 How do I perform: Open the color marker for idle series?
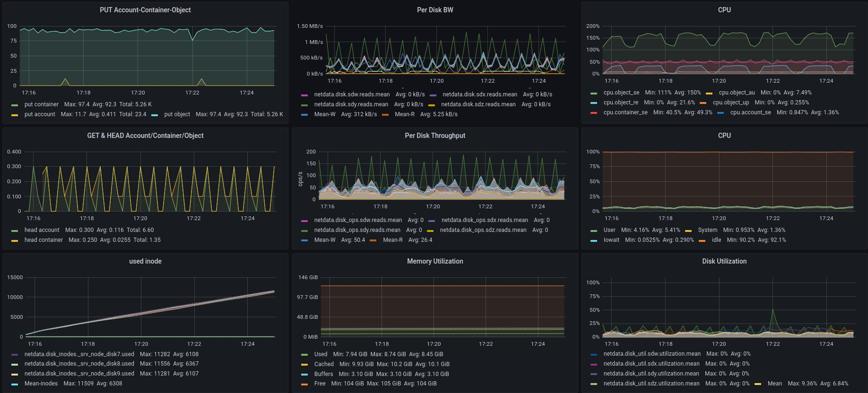pyautogui.click(x=702, y=240)
